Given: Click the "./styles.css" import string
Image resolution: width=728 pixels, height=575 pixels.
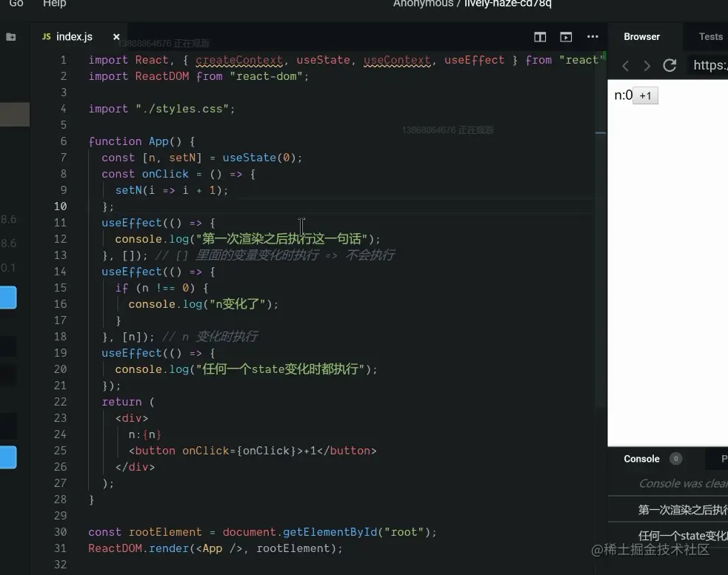Looking at the screenshot, I should pos(182,109).
